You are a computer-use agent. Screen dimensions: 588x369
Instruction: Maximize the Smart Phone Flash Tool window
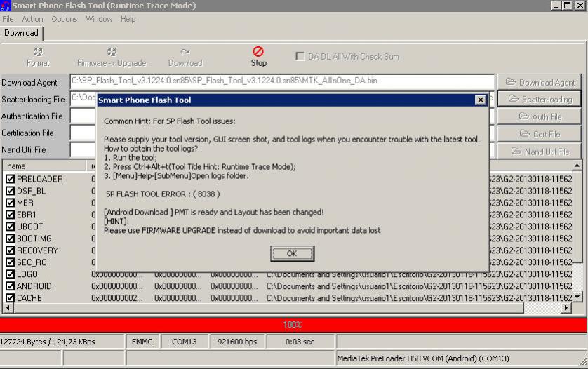click(568, 5)
